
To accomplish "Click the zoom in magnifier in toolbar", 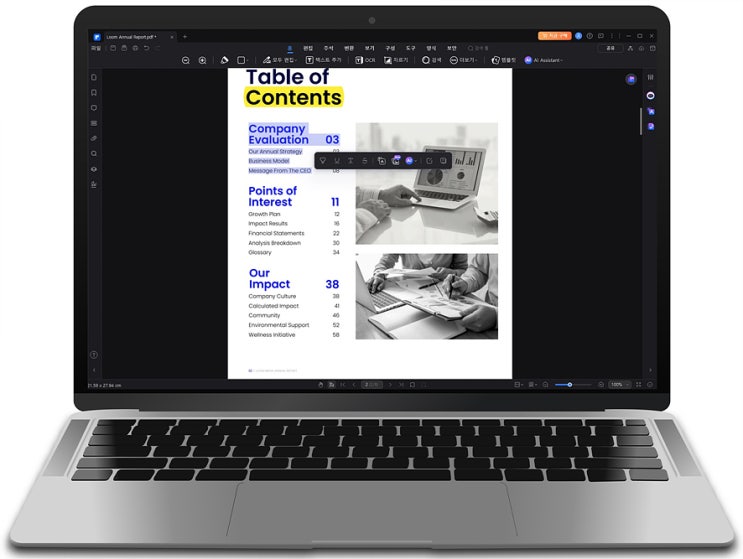I will 202,60.
